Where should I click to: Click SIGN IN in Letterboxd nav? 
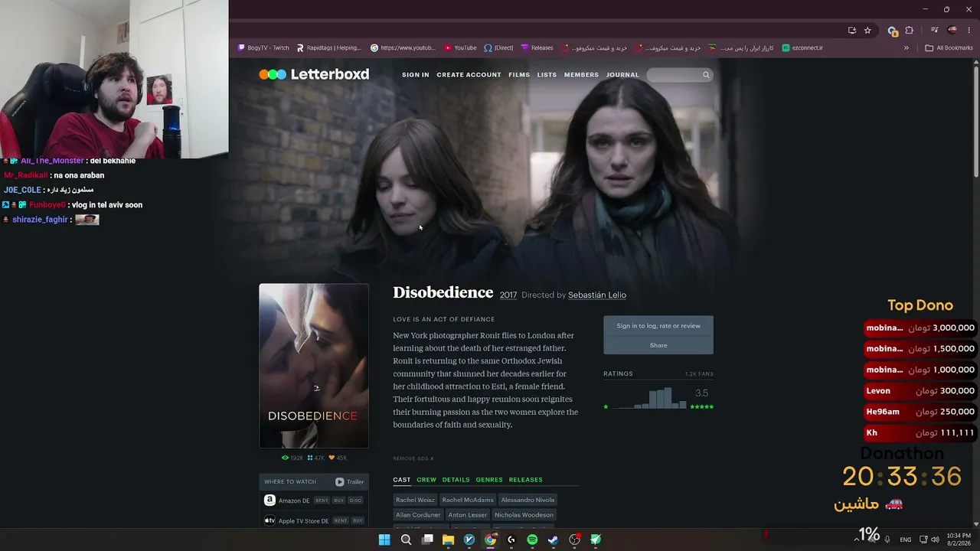416,75
